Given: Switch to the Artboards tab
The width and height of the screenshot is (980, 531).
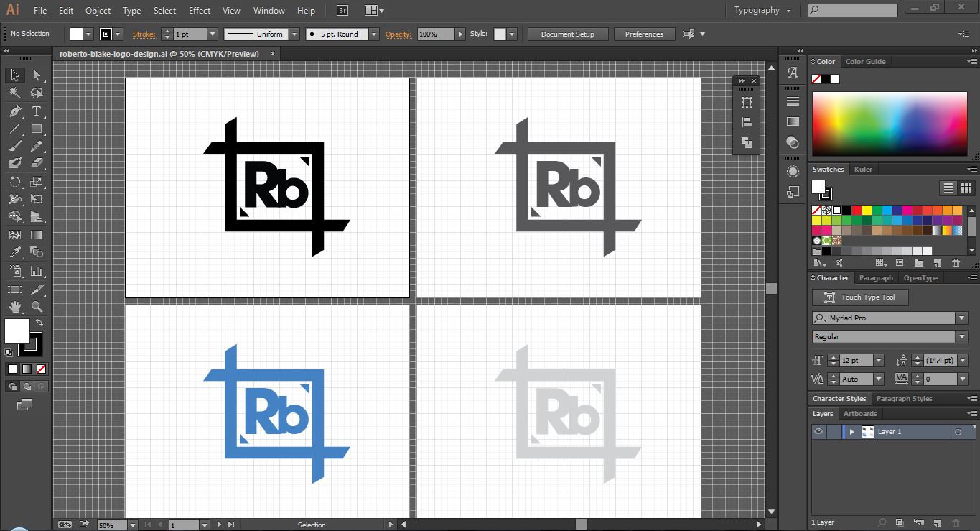Looking at the screenshot, I should (860, 414).
